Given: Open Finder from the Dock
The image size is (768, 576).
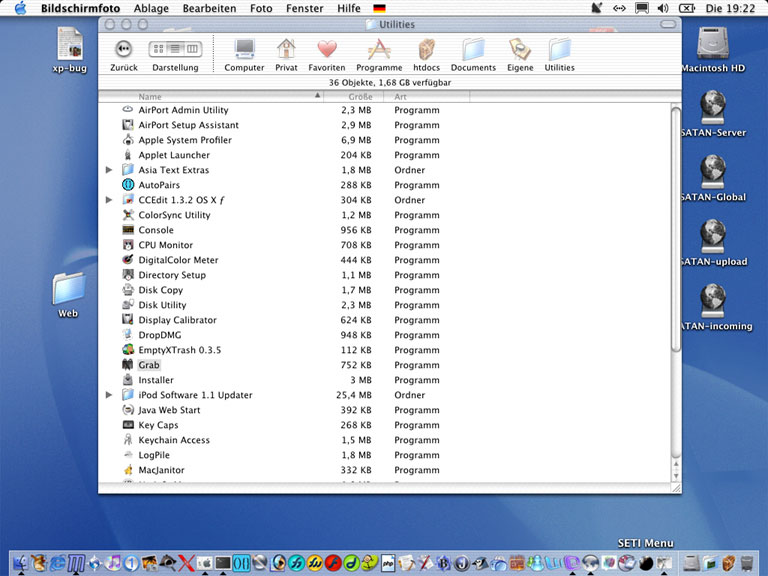Looking at the screenshot, I should [x=21, y=563].
